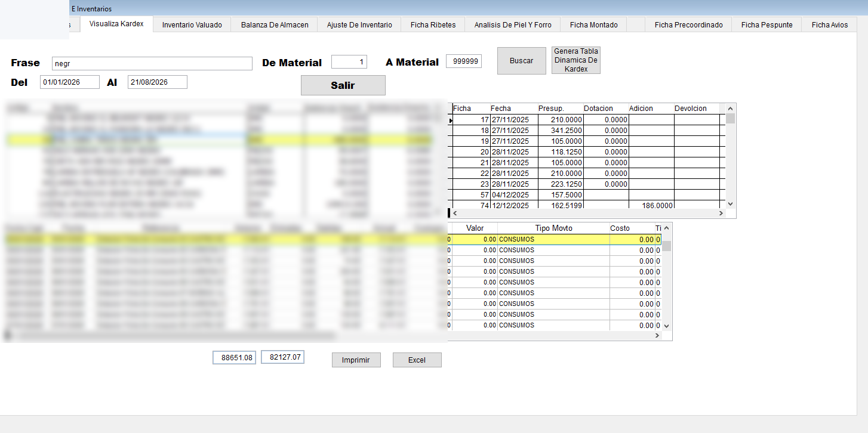This screenshot has width=868, height=433.
Task: Select highlighted CONSUMOS row
Action: coord(555,239)
